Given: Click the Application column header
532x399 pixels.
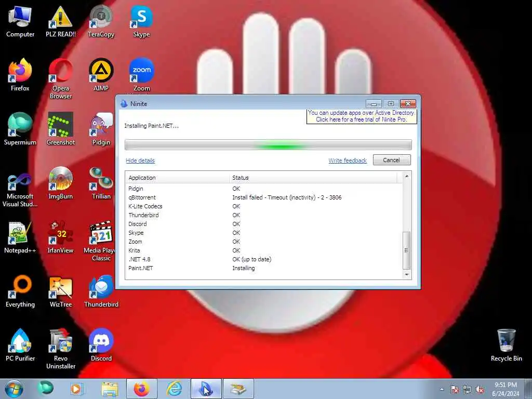Looking at the screenshot, I should (x=178, y=178).
